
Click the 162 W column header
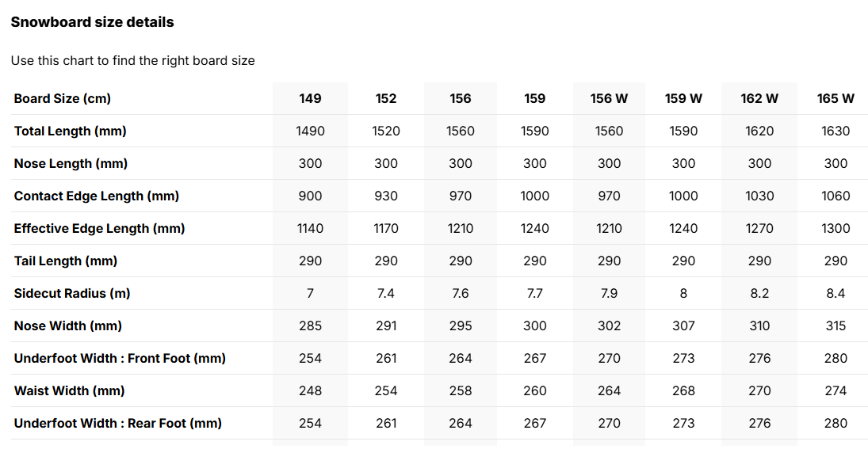(x=759, y=98)
